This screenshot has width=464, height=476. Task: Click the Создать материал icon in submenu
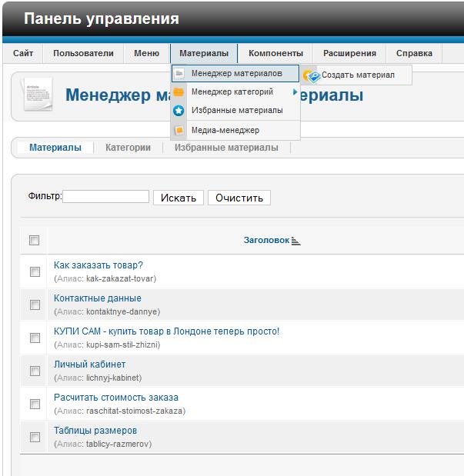312,75
